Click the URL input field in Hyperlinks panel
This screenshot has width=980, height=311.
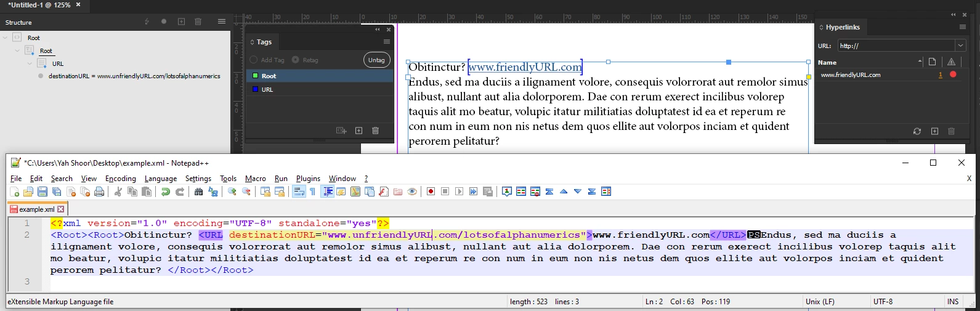pos(895,46)
